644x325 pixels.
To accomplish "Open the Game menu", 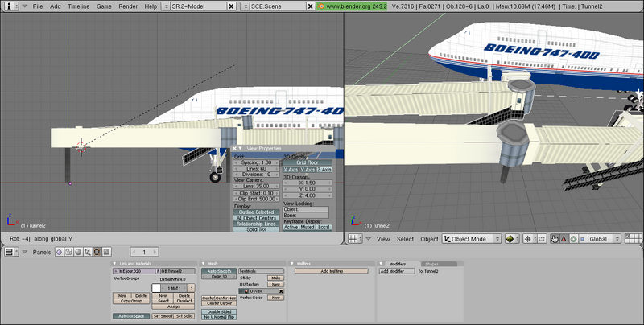I will pyautogui.click(x=104, y=6).
